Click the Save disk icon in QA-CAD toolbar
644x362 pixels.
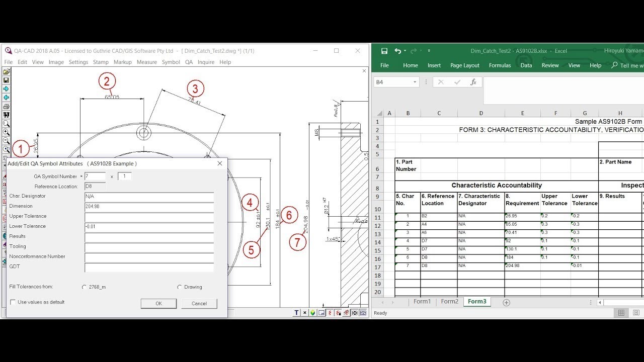pos(7,80)
